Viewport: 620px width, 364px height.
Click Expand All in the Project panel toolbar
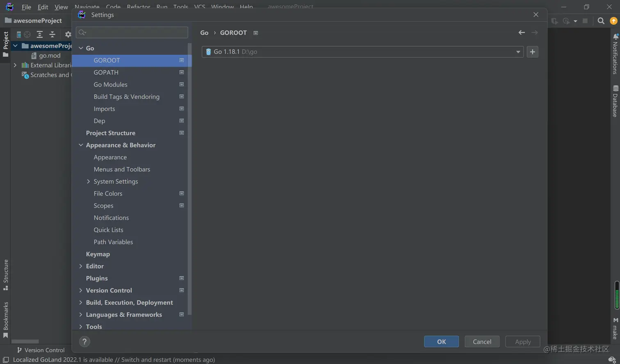click(40, 34)
